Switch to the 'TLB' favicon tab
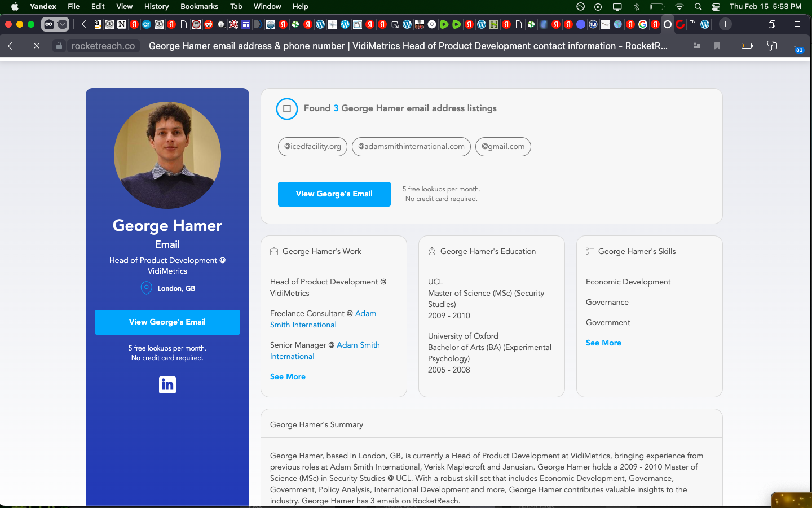The width and height of the screenshot is (812, 508). tap(593, 24)
